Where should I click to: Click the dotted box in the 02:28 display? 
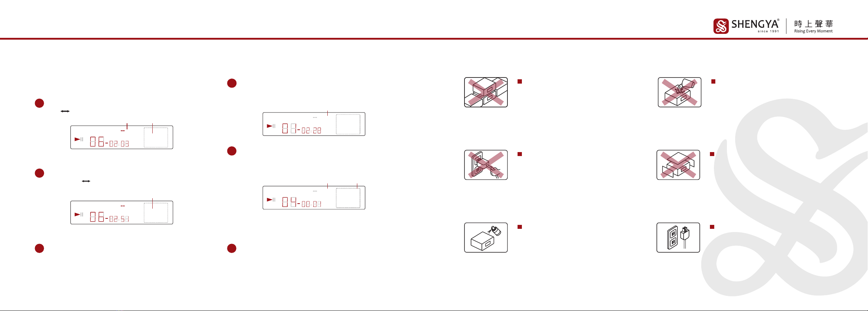[x=348, y=124]
